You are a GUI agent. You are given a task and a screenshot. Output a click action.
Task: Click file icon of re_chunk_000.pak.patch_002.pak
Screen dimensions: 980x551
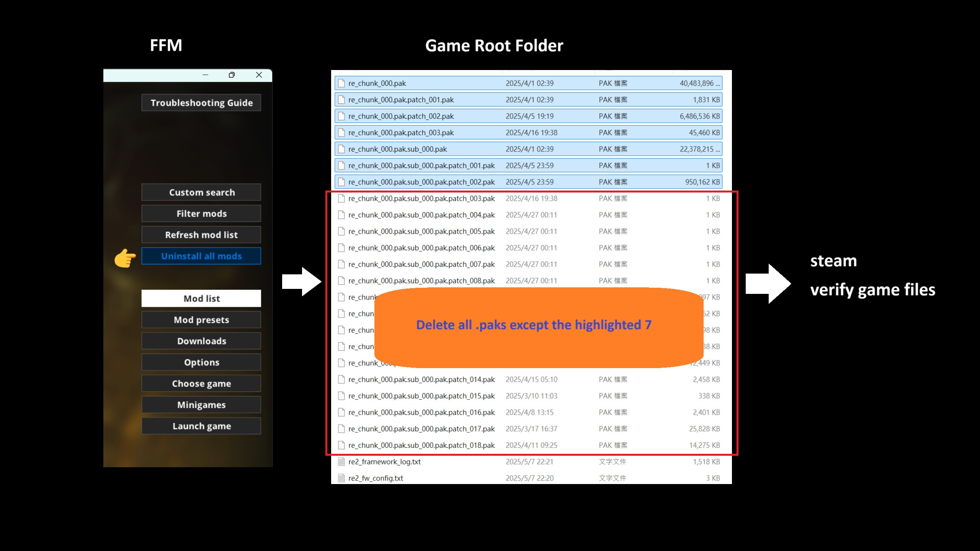click(x=341, y=116)
